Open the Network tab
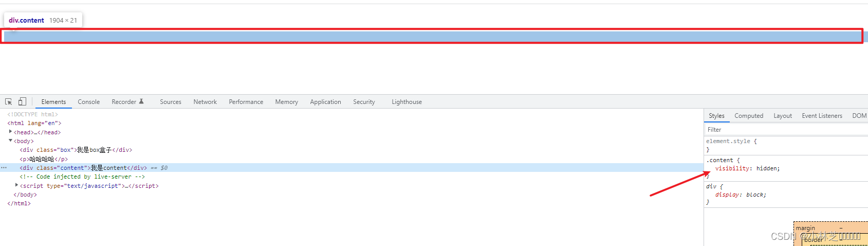 pos(205,102)
